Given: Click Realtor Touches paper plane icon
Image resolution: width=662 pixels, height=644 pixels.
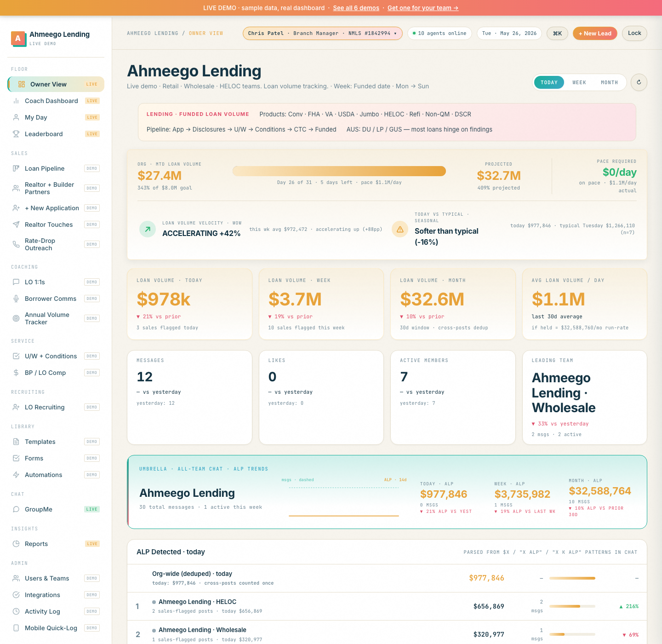Looking at the screenshot, I should pyautogui.click(x=16, y=224).
